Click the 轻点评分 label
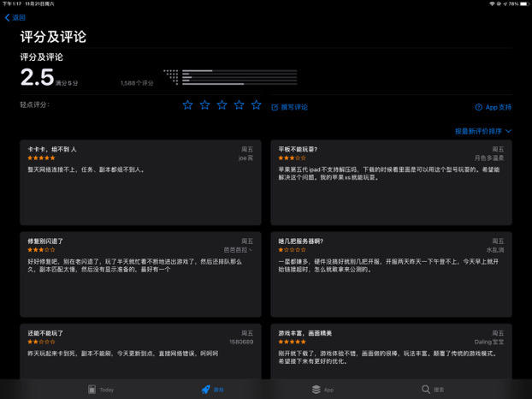532x399 pixels. (x=35, y=104)
